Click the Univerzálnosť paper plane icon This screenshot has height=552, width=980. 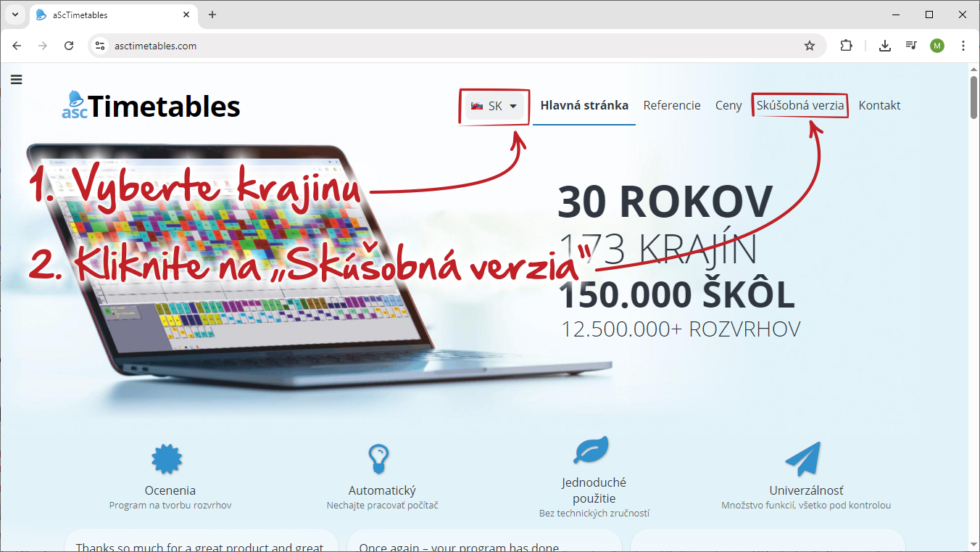pos(802,458)
